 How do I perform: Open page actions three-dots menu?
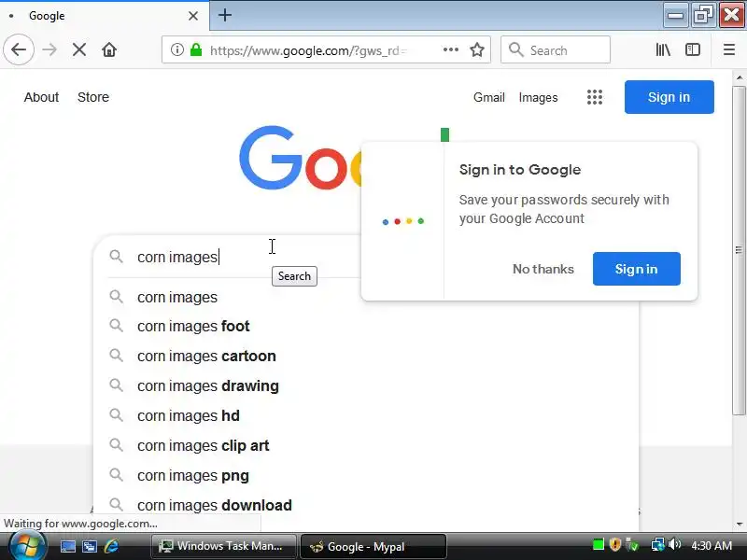pos(451,49)
